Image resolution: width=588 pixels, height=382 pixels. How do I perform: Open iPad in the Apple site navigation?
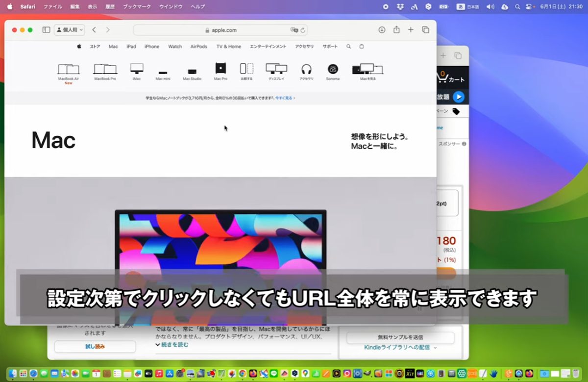131,47
